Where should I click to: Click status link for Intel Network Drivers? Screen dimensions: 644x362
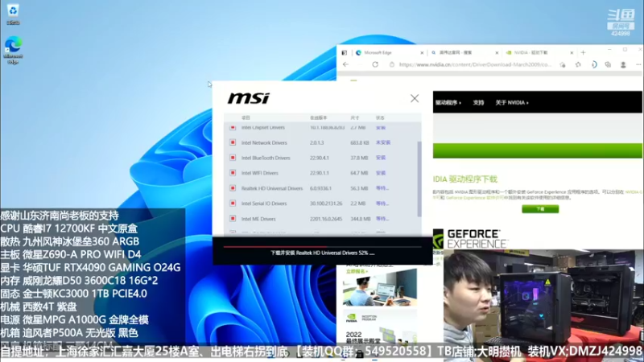point(383,142)
